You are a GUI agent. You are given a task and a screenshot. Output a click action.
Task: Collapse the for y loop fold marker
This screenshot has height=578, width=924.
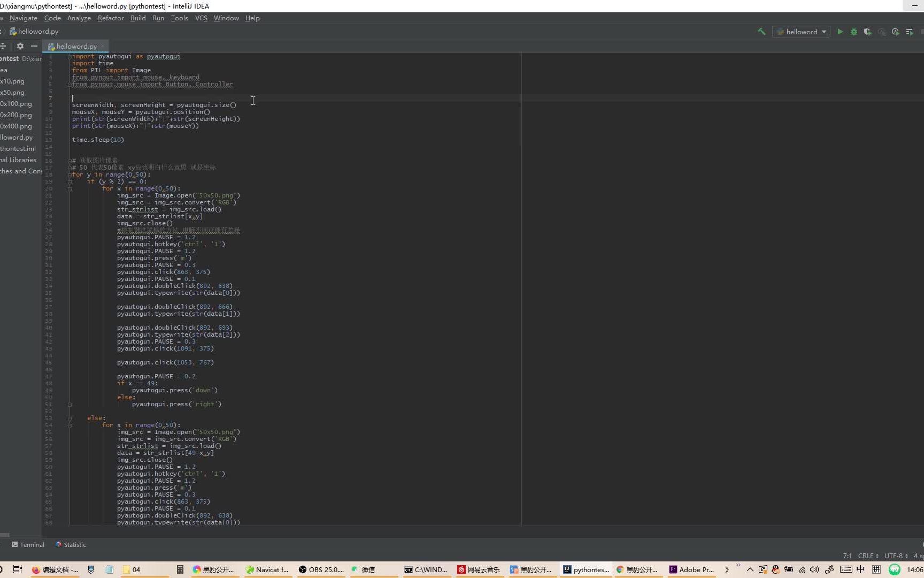point(70,174)
